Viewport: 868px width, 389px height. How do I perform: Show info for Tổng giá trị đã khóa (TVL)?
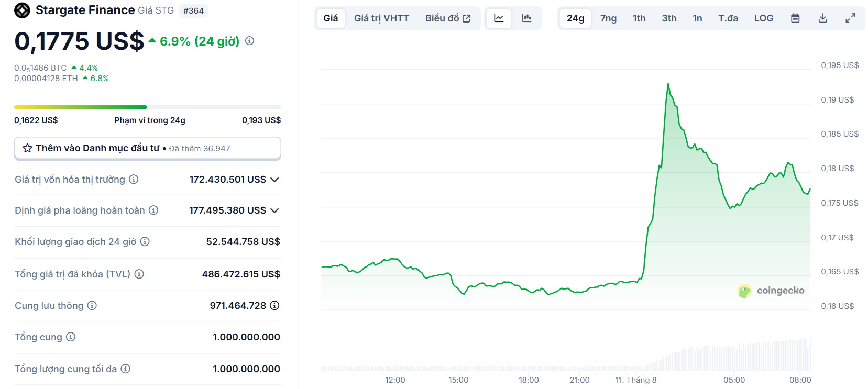[x=139, y=274]
